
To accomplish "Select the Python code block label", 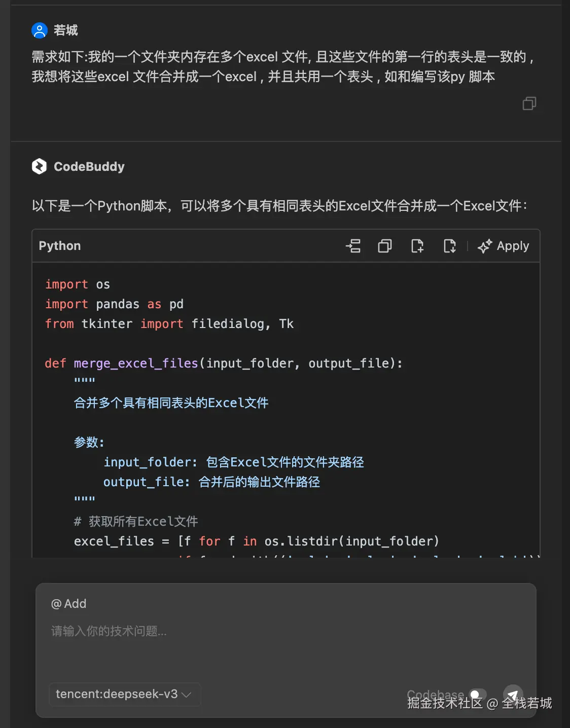I will pos(59,246).
